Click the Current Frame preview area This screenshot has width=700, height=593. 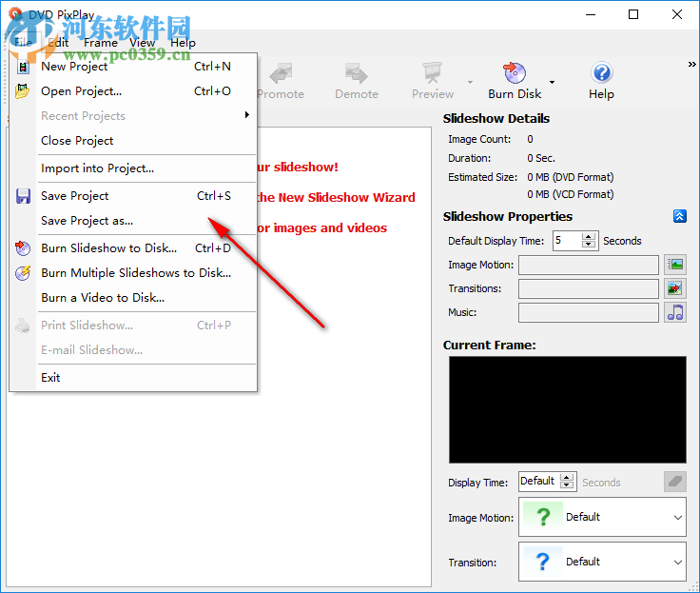pyautogui.click(x=568, y=409)
